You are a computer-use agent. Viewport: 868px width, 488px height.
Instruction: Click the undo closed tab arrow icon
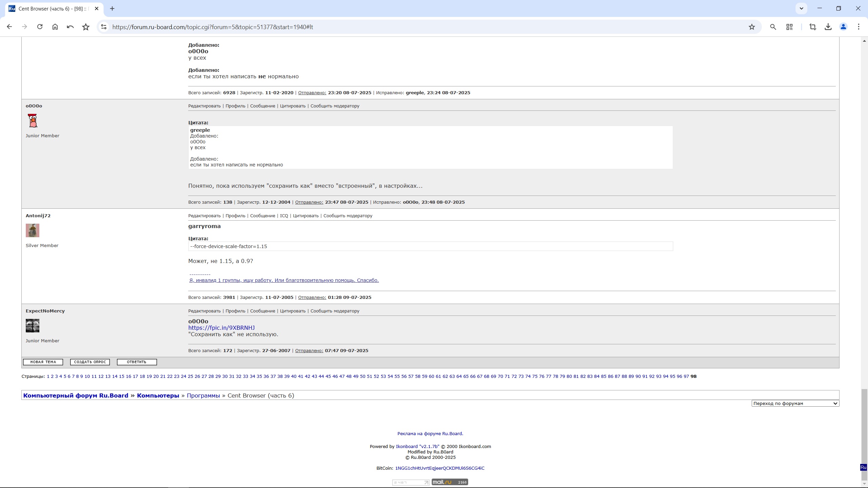click(70, 27)
